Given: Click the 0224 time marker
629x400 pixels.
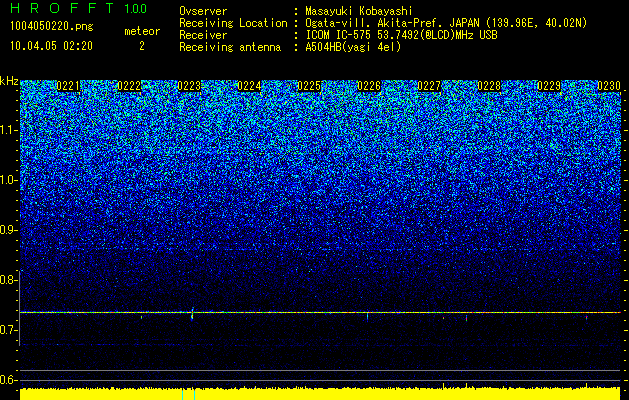Looking at the screenshot, I should [x=249, y=86].
